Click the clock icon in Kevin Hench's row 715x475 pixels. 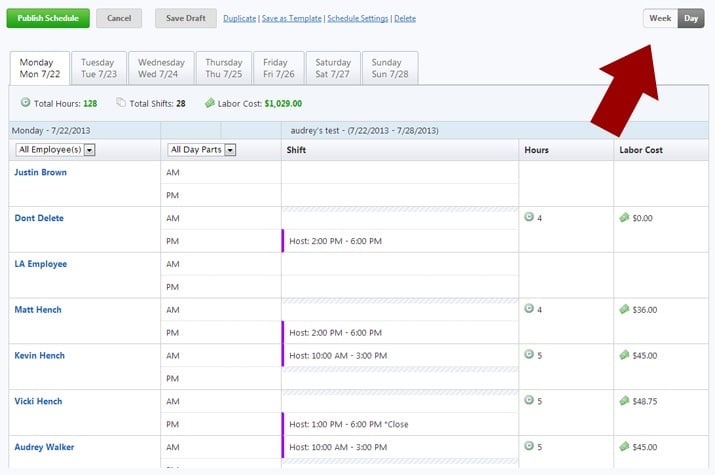coord(529,355)
